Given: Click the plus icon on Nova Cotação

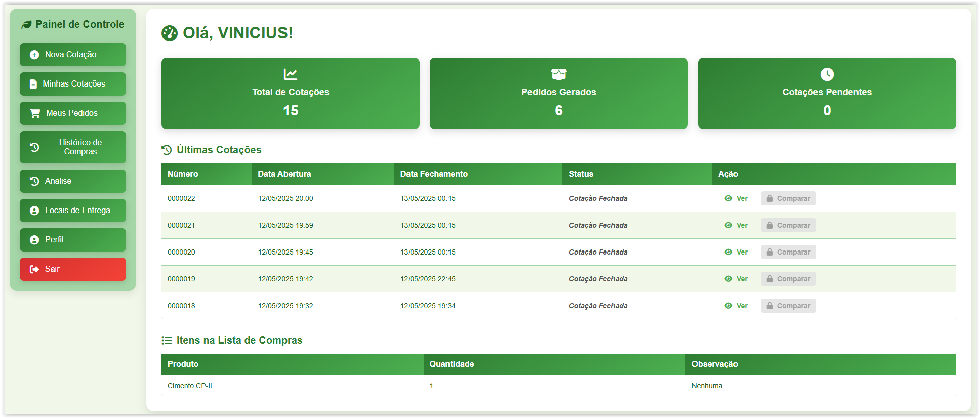Looking at the screenshot, I should [x=34, y=55].
